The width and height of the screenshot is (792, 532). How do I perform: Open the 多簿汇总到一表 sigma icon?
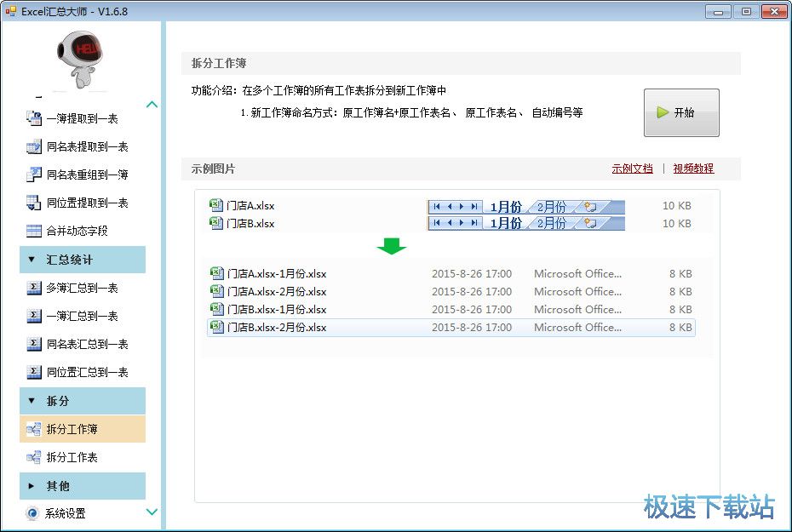tap(34, 288)
